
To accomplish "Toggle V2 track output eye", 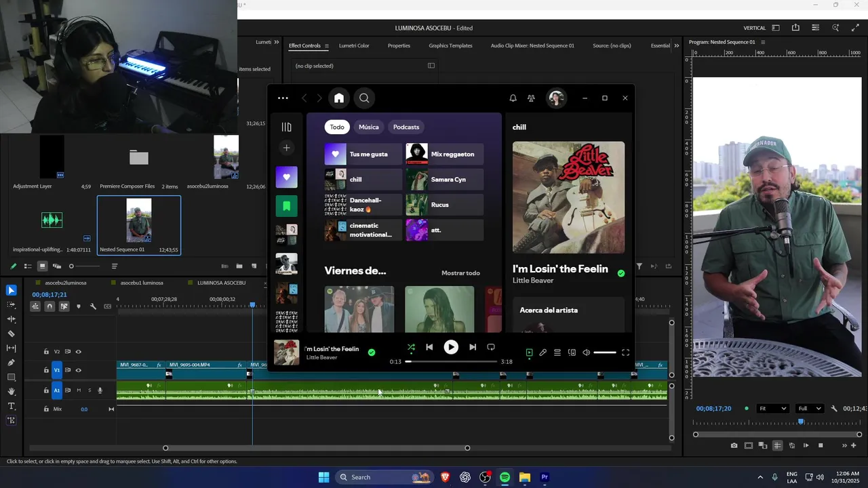I will pos(79,352).
